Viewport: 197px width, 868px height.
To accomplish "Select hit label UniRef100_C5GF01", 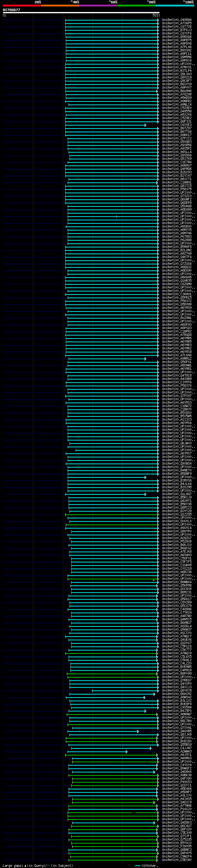I will pos(176,558).
